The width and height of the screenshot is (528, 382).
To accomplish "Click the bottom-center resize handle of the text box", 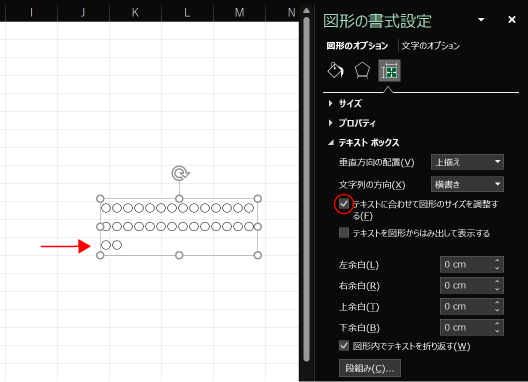I will click(x=179, y=255).
